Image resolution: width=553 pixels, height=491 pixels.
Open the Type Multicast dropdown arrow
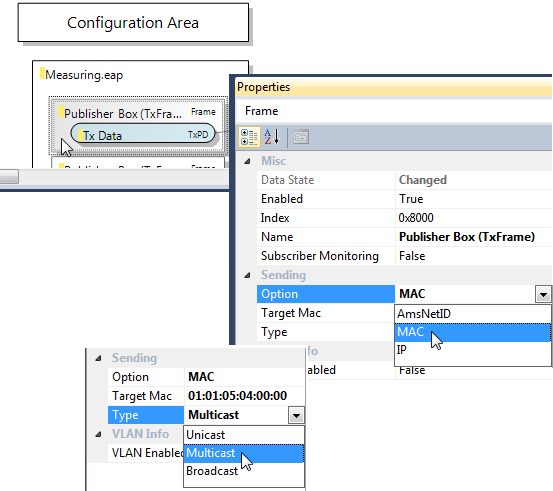296,416
